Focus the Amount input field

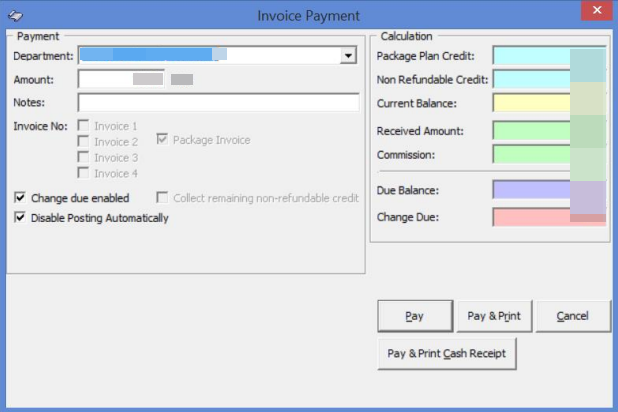click(121, 79)
